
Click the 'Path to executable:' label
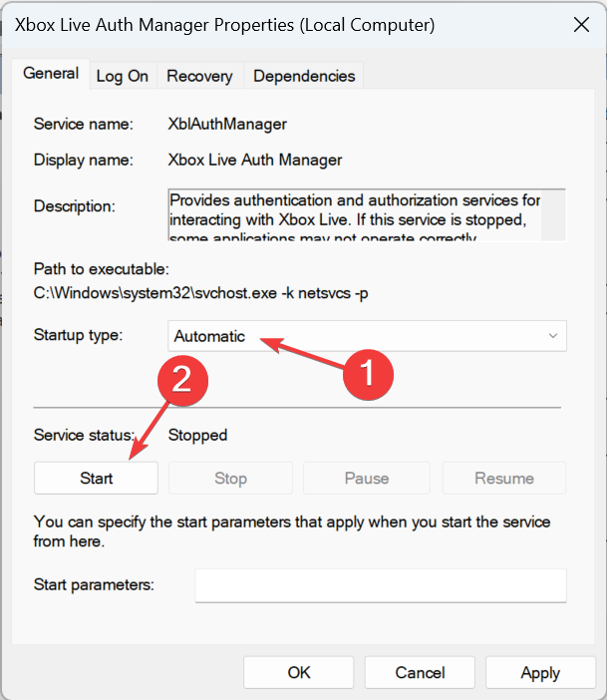102,269
